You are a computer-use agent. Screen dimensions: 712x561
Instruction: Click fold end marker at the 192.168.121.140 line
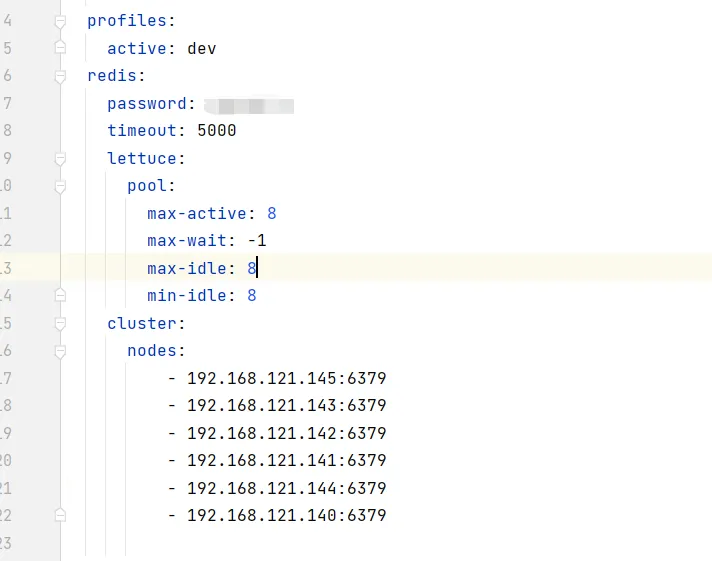coord(60,515)
